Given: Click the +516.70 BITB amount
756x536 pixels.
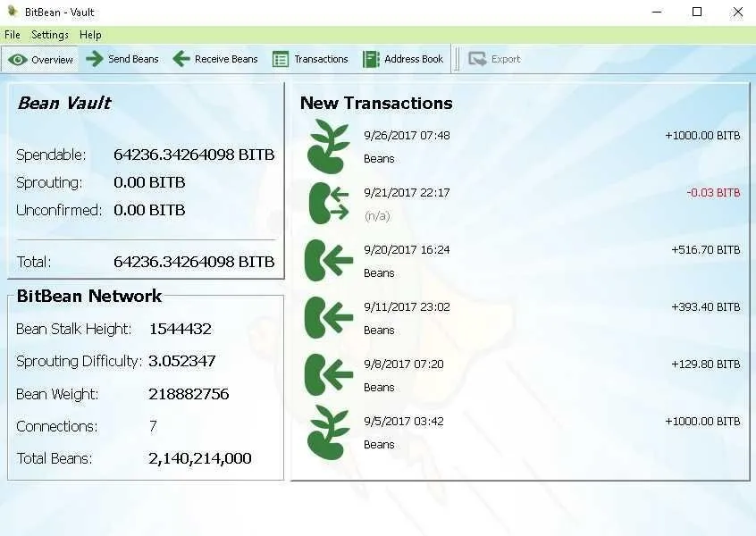Looking at the screenshot, I should coord(706,249).
